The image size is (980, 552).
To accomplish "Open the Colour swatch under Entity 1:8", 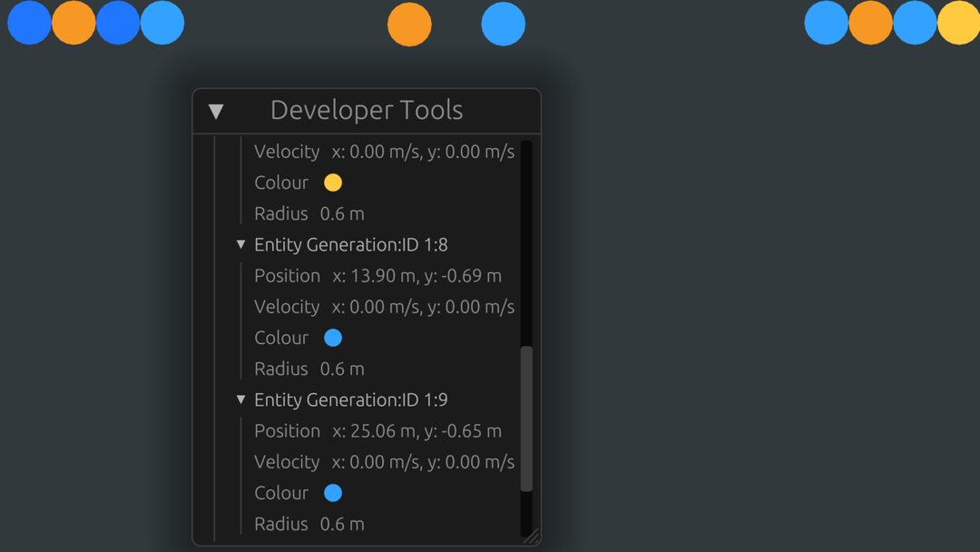I will coord(333,338).
